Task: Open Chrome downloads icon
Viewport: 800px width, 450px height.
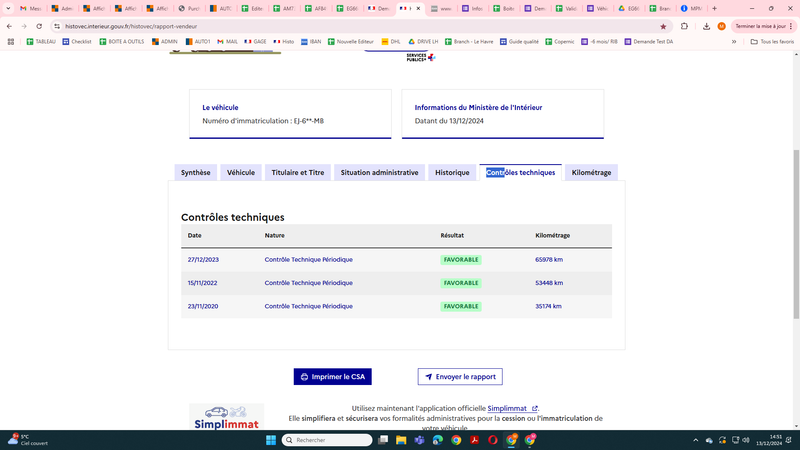Action: point(706,26)
